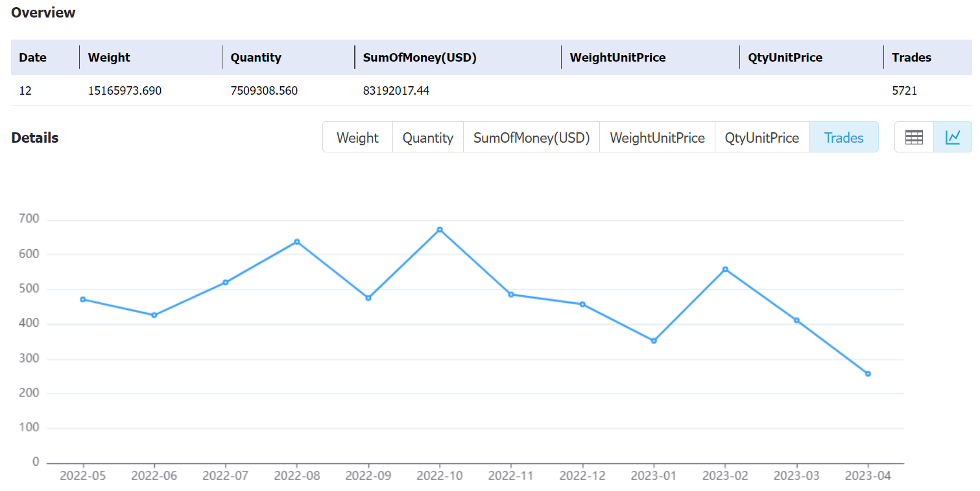Viewport: 980px width, 491px height.
Task: Click the 2022-06 data point on chart
Action: pyautogui.click(x=154, y=315)
